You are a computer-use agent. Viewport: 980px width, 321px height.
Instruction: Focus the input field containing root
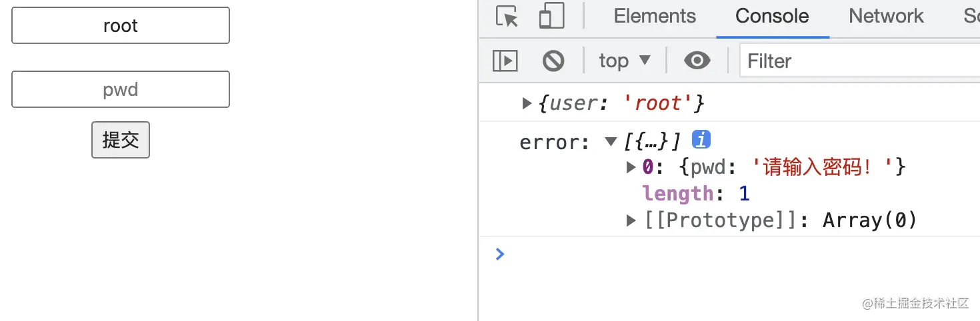pos(121,25)
